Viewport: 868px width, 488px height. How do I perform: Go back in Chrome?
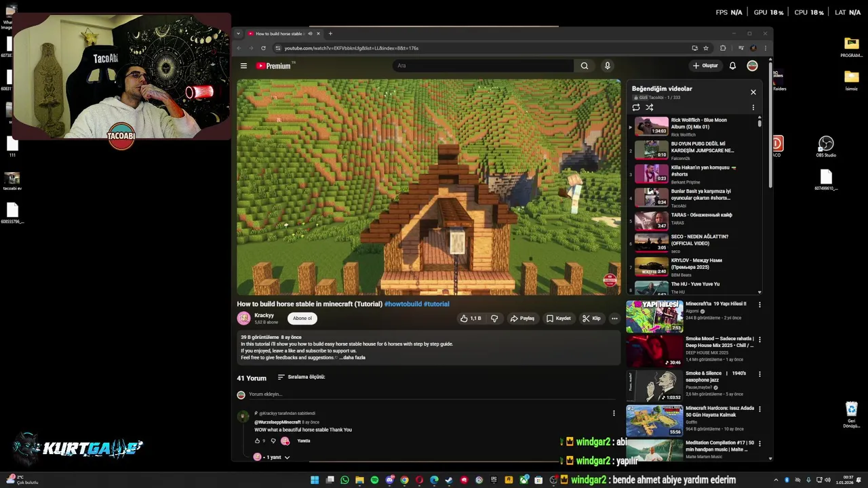pos(238,48)
